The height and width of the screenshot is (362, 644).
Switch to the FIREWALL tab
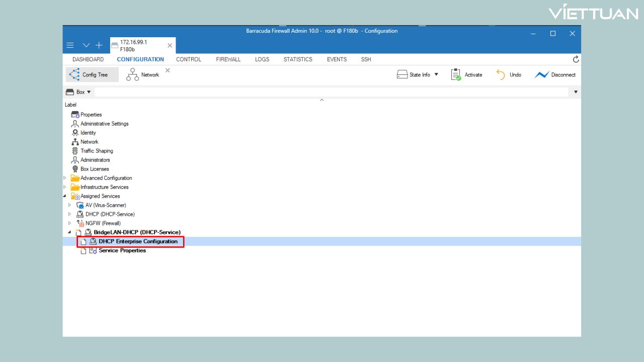[x=228, y=59]
